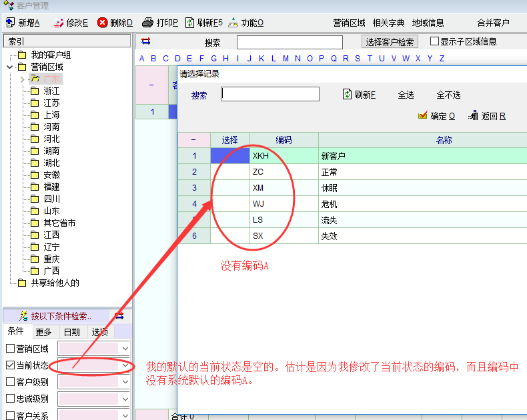Uncheck the 当前状态 condition checkbox
Image resolution: width=527 pixels, height=420 pixels.
pos(10,365)
